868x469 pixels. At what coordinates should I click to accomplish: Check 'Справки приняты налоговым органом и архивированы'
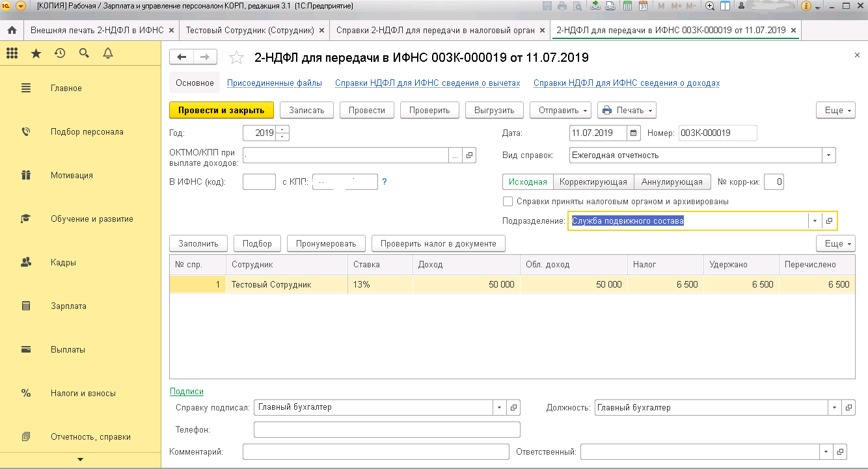pos(508,202)
